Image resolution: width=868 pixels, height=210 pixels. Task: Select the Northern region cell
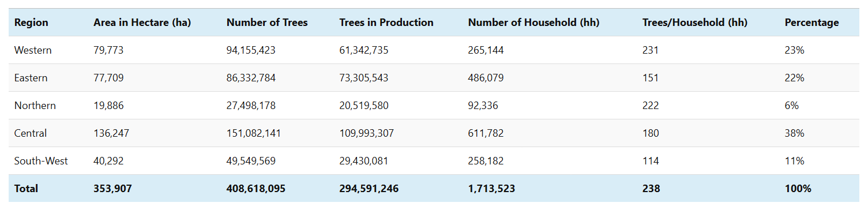click(35, 106)
